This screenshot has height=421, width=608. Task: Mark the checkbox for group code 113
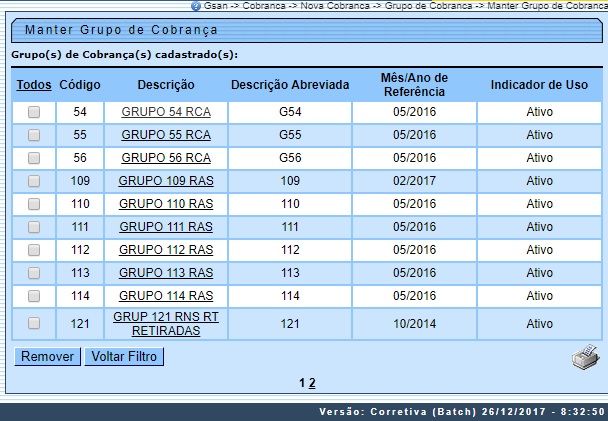click(x=34, y=273)
